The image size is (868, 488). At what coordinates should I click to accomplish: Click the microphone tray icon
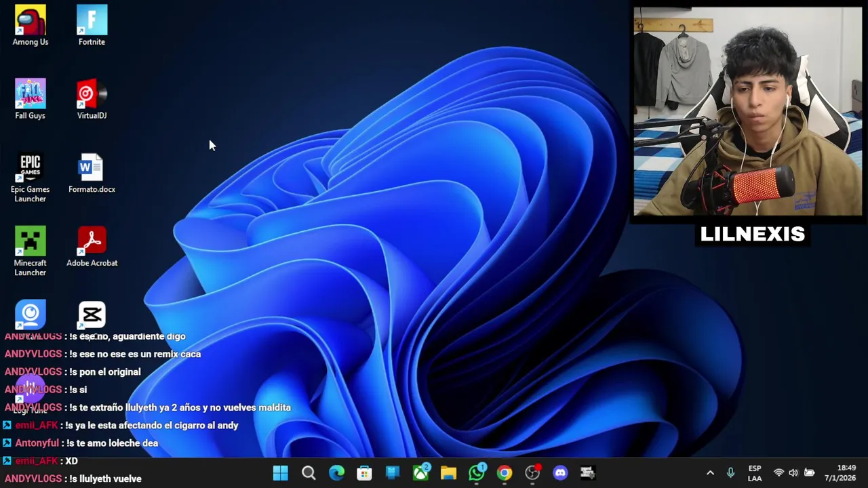730,472
